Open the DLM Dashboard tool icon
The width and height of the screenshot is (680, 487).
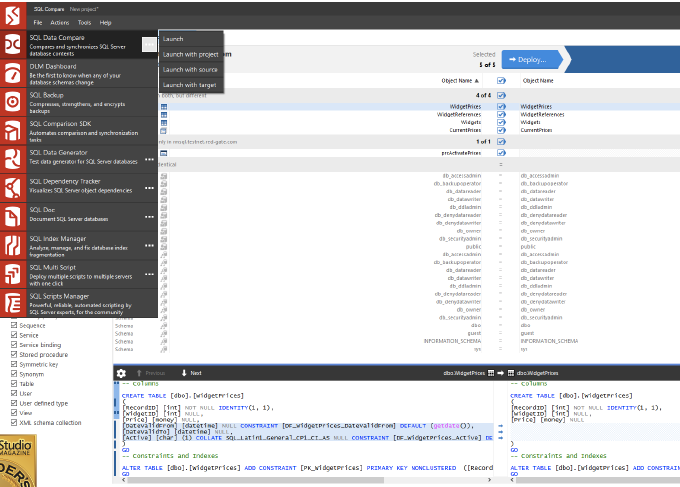12,73
